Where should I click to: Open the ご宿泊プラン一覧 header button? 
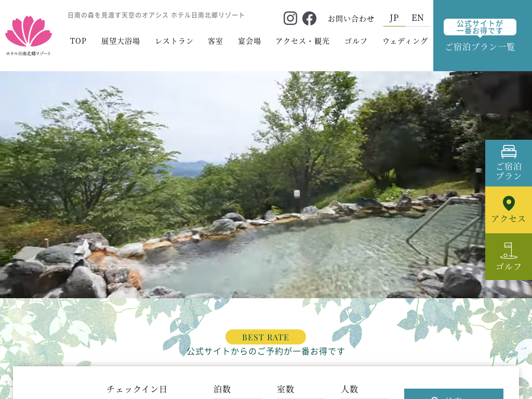pyautogui.click(x=480, y=36)
